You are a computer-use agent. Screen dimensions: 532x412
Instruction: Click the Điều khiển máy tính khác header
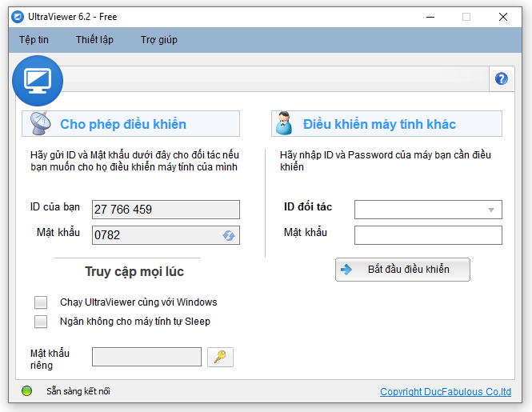click(386, 124)
